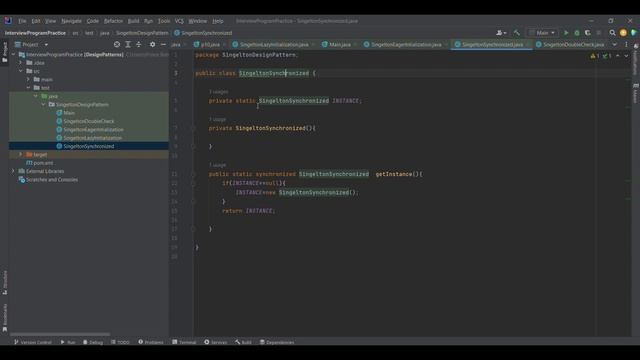640x360 pixels.
Task: Collapse the SingeltonDesignPattern package
Action: point(43,104)
